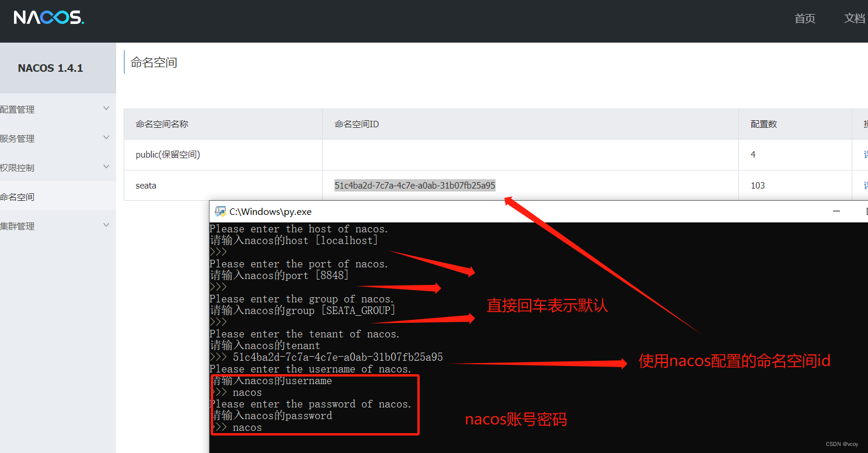Open the 首页 link in top navigation

click(805, 19)
